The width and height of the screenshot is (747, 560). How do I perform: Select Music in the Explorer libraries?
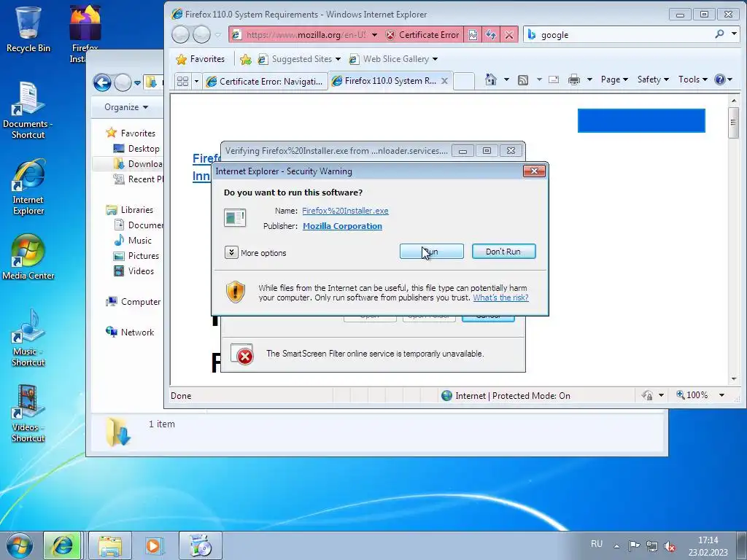pos(133,241)
